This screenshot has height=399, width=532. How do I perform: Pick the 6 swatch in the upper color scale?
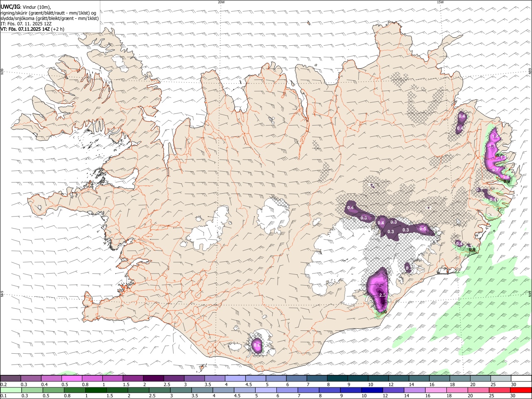point(296,378)
